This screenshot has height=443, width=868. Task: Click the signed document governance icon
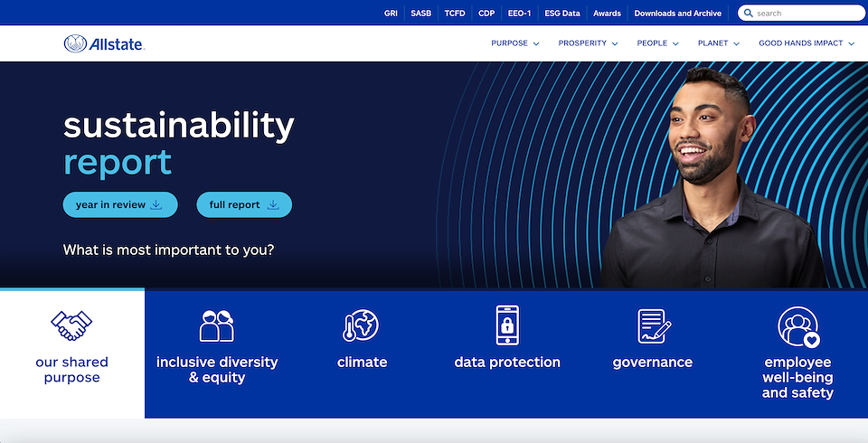pos(654,325)
